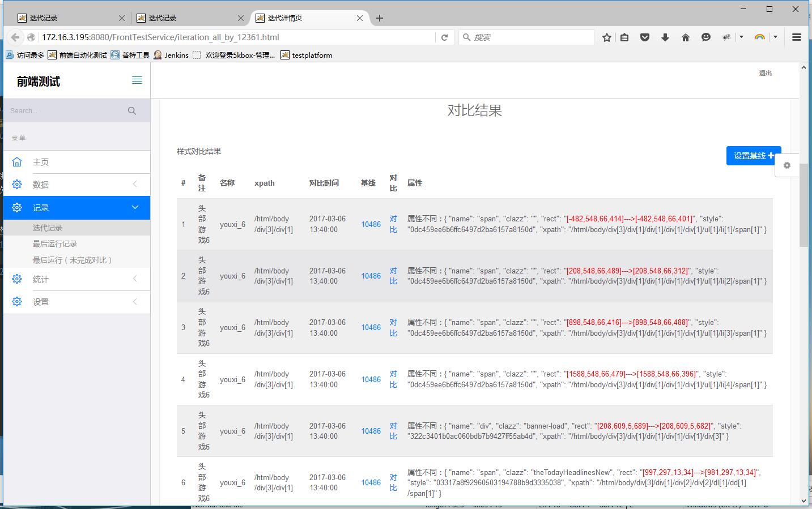Image resolution: width=812 pixels, height=509 pixels.
Task: Close the 迭代详情页 tab
Action: (360, 18)
